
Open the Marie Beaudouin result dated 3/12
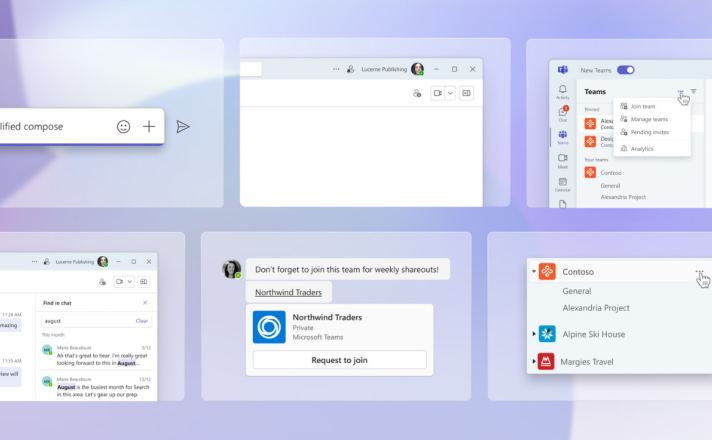point(96,356)
